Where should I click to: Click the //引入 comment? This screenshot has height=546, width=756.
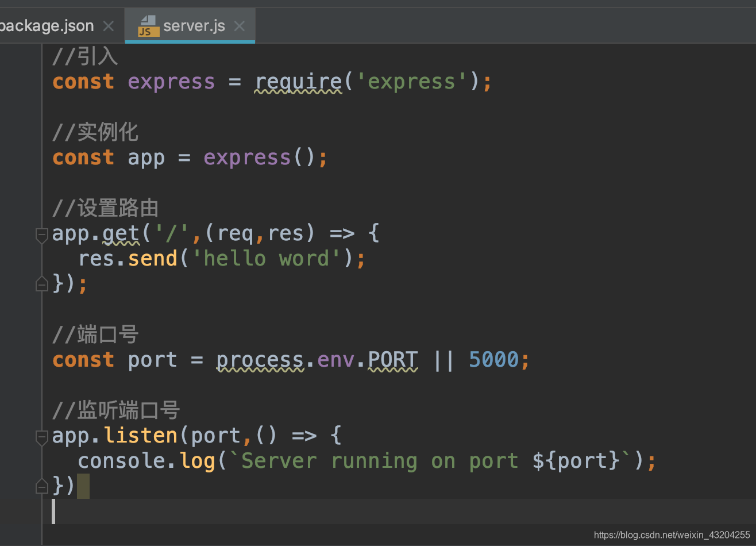85,56
